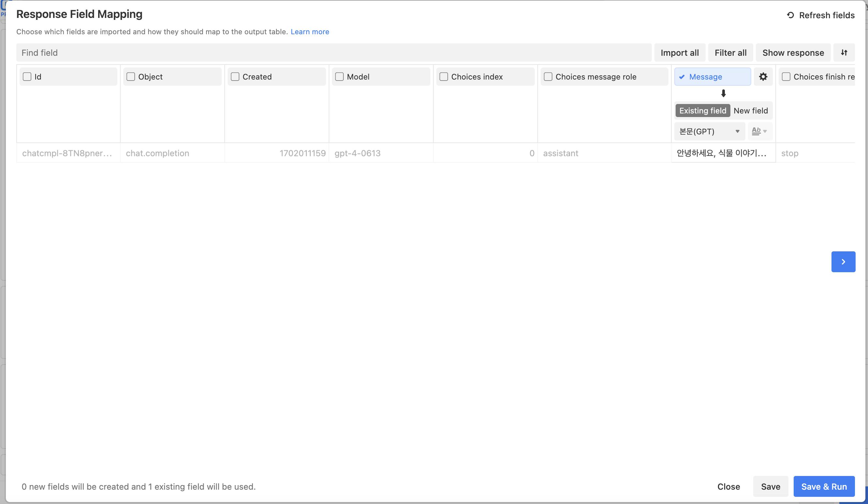Enable the Id field checkbox
The image size is (868, 504).
(27, 76)
